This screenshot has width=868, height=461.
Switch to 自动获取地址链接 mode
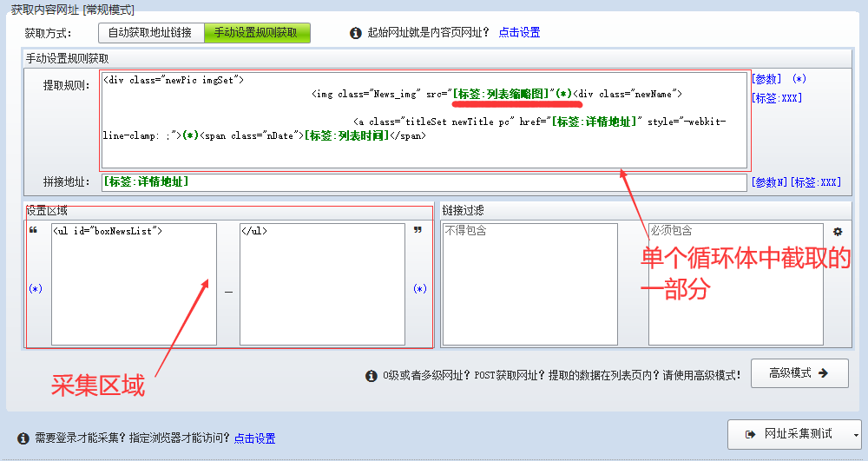tap(150, 33)
